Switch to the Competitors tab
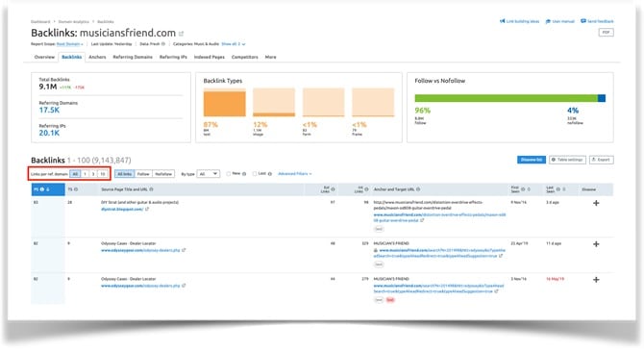The width and height of the screenshot is (644, 351). tap(245, 57)
